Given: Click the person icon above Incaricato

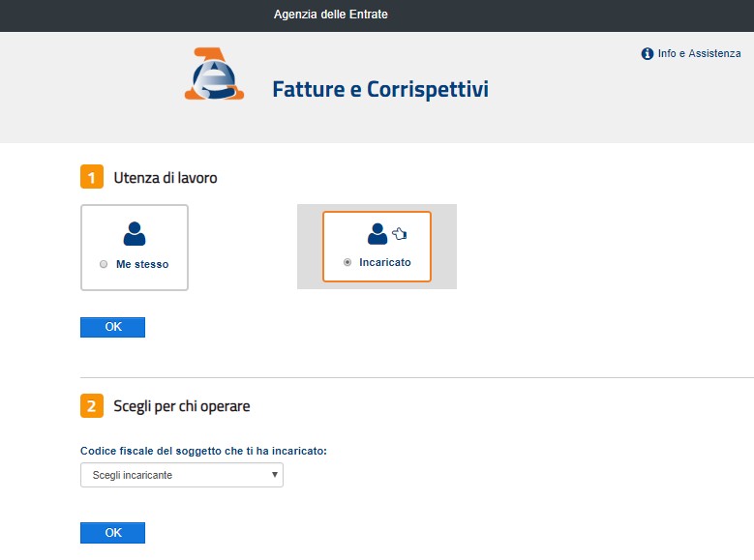Looking at the screenshot, I should point(377,234).
